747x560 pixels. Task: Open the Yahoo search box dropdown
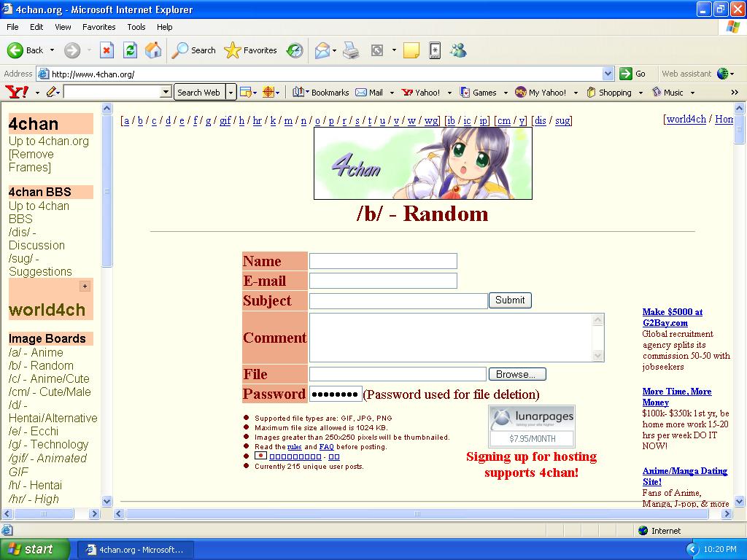(166, 92)
